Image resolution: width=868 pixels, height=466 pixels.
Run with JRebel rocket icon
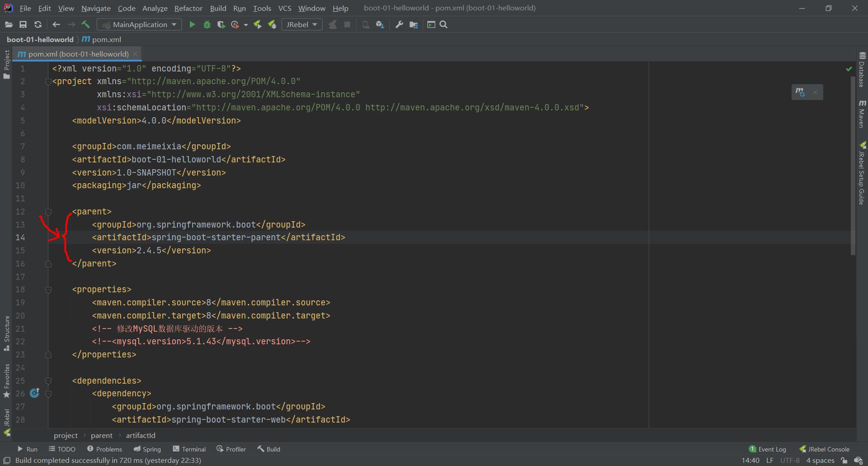pyautogui.click(x=257, y=24)
